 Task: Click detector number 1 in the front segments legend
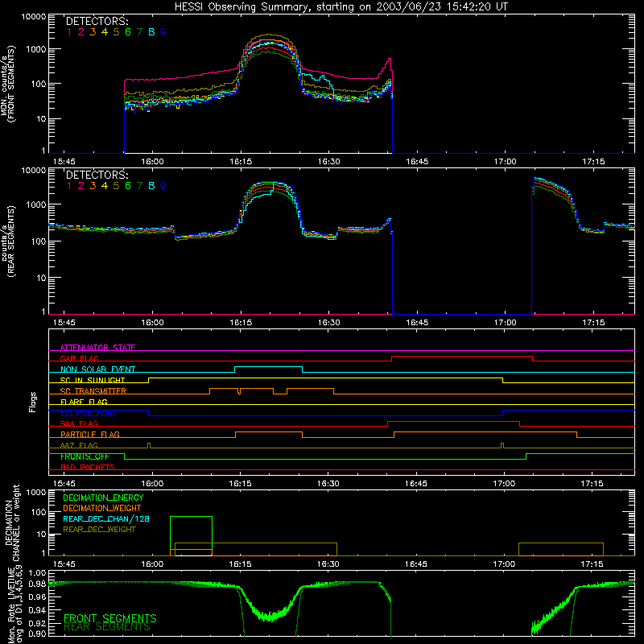(69, 31)
